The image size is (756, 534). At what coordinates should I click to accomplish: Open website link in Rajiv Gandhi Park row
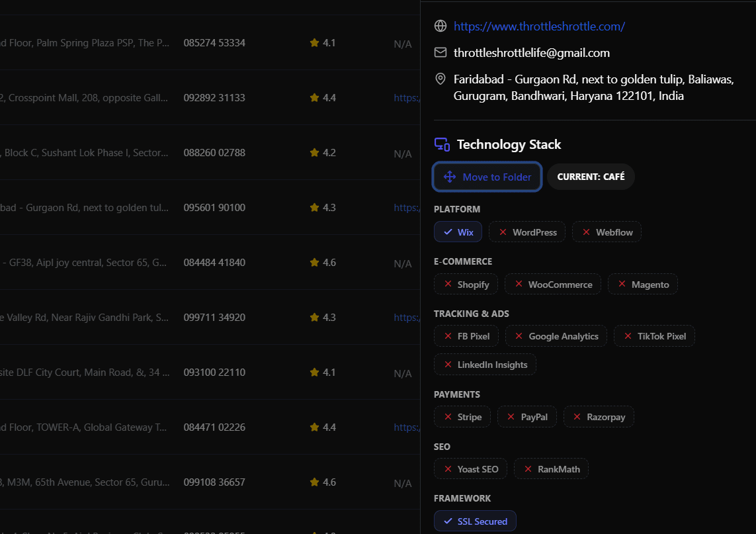407,318
